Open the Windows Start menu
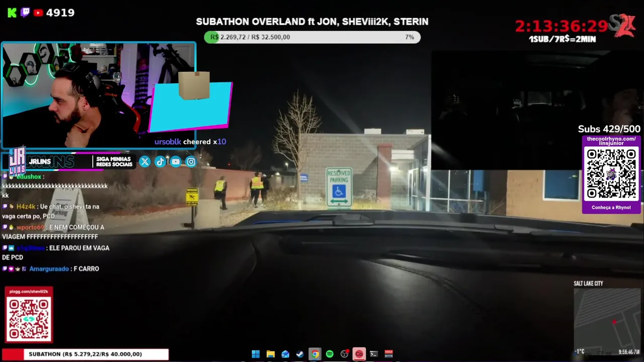This screenshot has height=362, width=644. pos(256,354)
